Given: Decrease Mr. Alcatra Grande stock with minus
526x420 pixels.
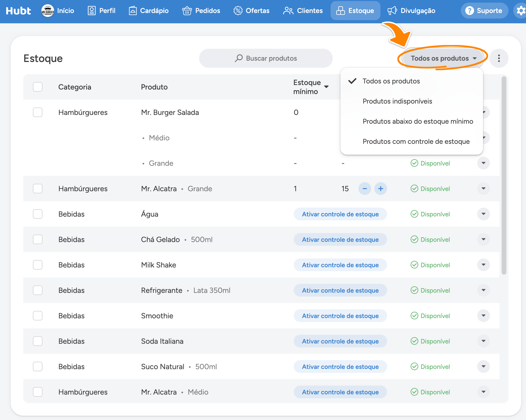Looking at the screenshot, I should coord(365,189).
